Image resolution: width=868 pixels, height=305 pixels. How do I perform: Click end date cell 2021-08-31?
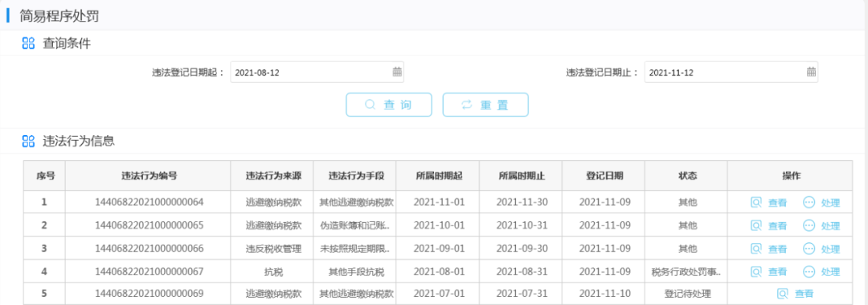(521, 272)
